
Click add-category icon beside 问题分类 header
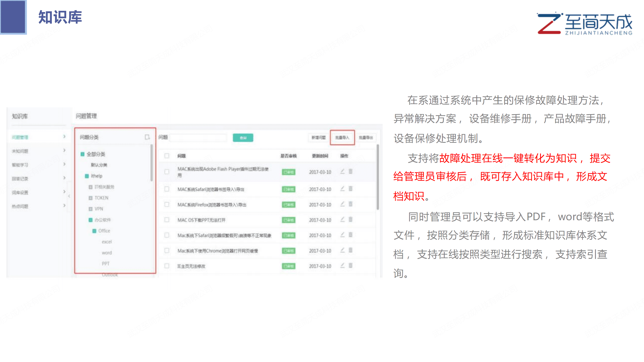[147, 137]
